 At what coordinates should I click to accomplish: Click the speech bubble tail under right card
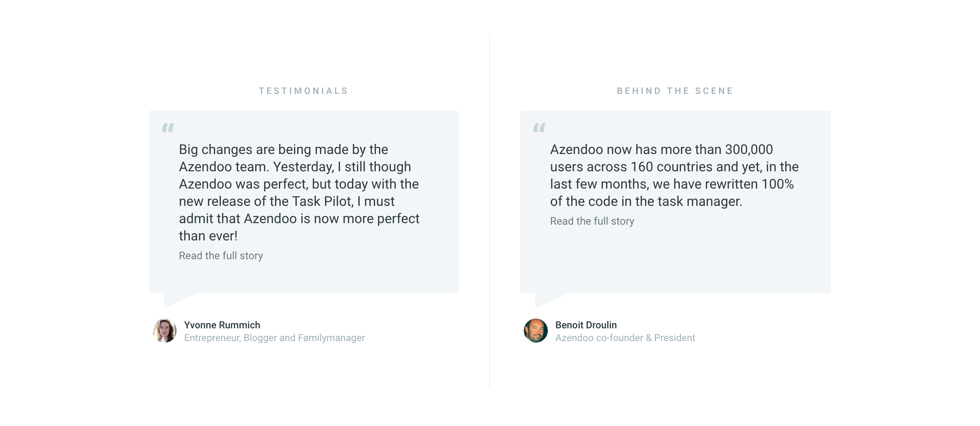click(544, 299)
